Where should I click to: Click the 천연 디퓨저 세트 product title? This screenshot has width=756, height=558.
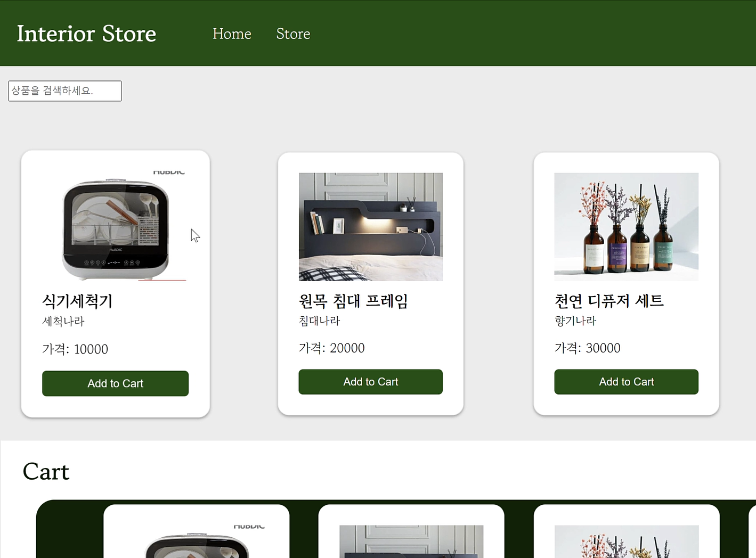tap(609, 301)
